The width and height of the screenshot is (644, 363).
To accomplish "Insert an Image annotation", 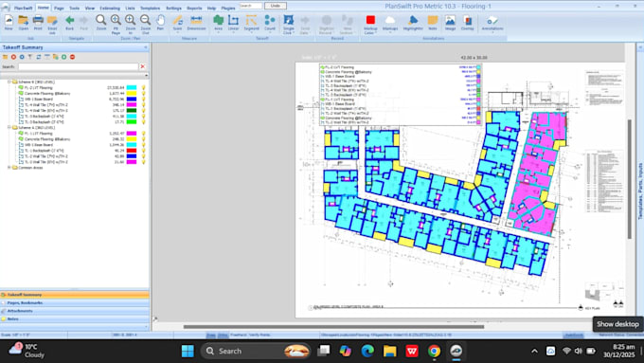I will point(450,23).
